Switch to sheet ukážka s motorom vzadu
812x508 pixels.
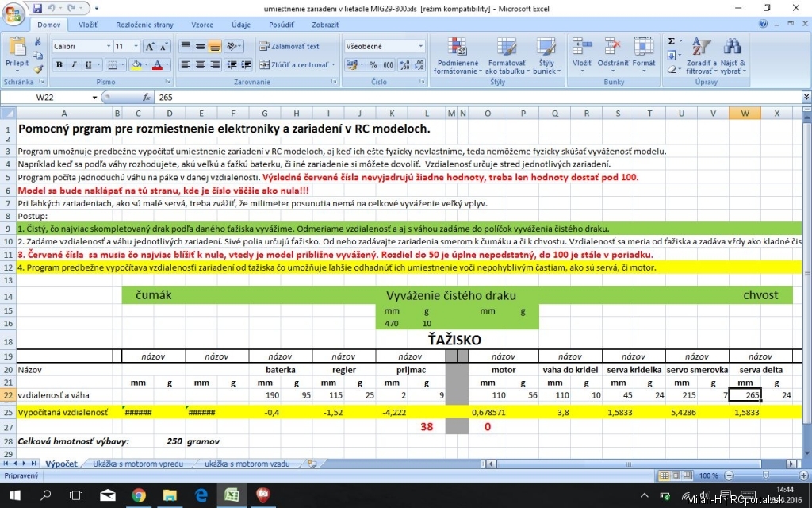[x=247, y=464]
